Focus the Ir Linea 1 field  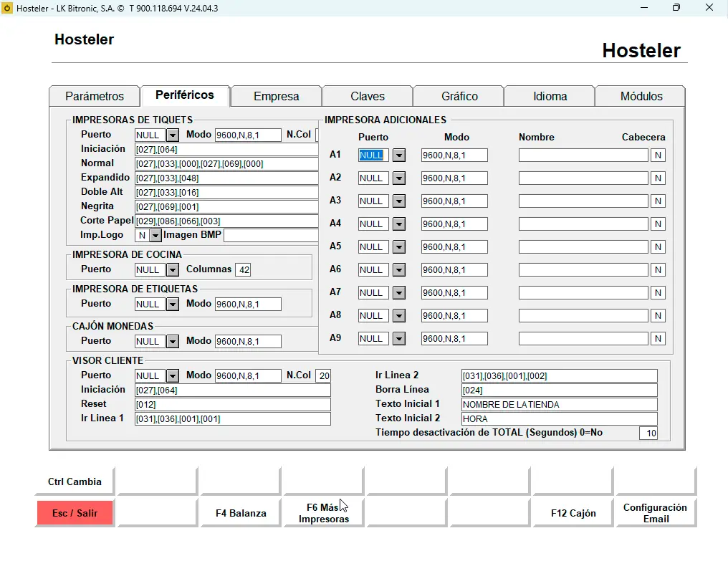point(233,419)
